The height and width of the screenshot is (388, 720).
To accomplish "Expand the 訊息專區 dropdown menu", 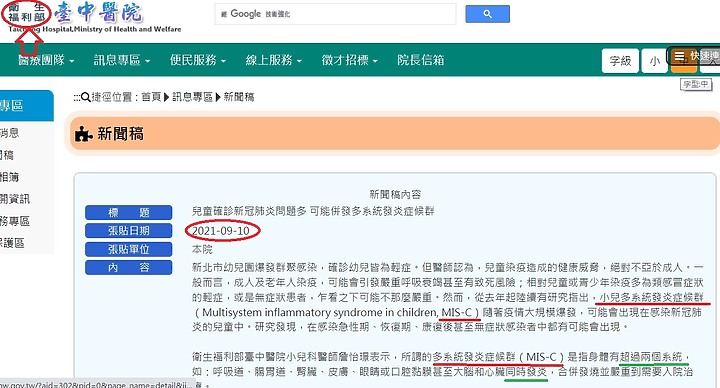I will tap(122, 60).
